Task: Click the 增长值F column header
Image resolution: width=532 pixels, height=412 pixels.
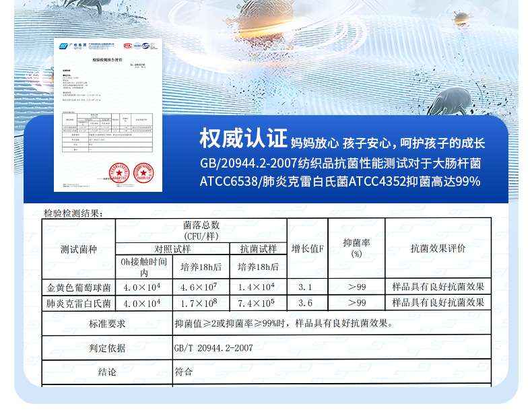Action: tap(307, 248)
